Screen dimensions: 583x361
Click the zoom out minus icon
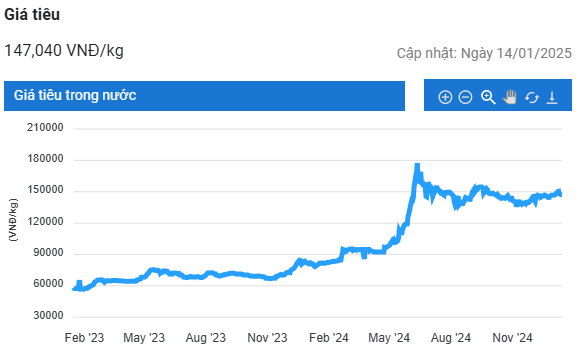pos(466,97)
